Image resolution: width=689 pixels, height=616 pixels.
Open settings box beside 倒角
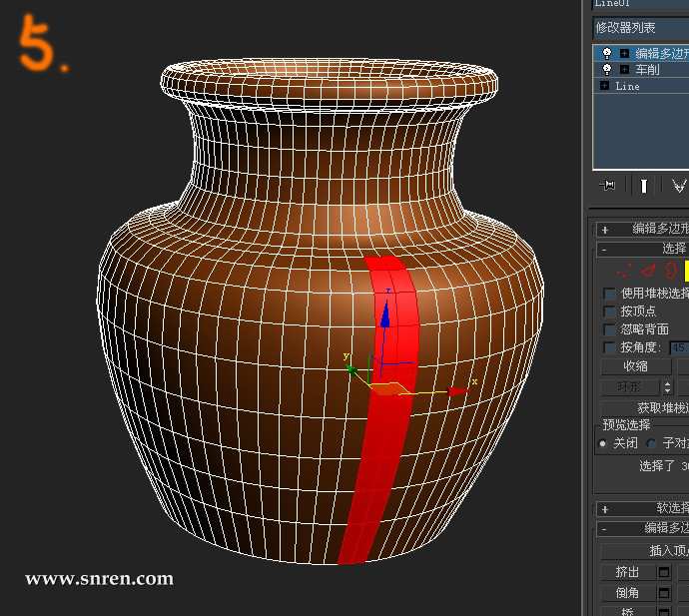coord(664,593)
